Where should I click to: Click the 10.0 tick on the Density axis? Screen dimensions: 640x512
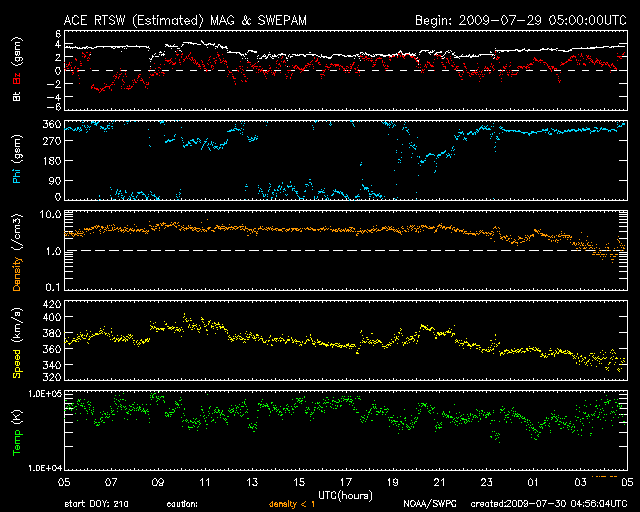(50, 214)
